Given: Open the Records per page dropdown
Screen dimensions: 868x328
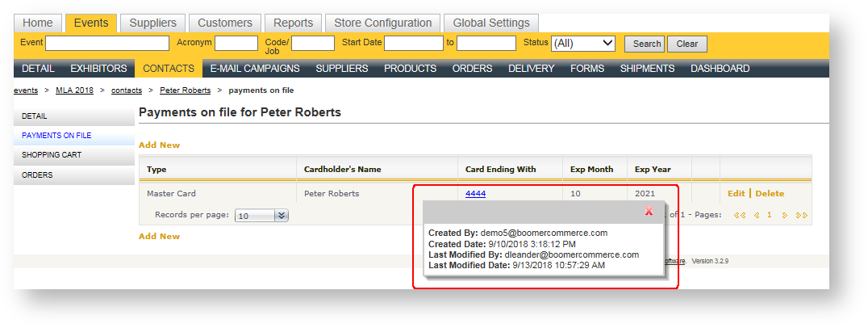Looking at the screenshot, I should click(x=281, y=216).
